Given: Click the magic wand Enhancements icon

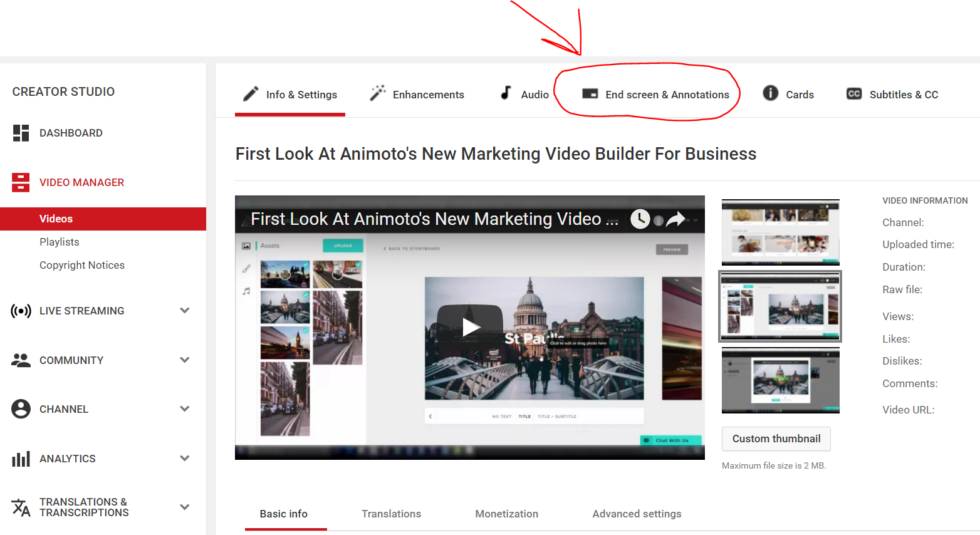Looking at the screenshot, I should [377, 93].
